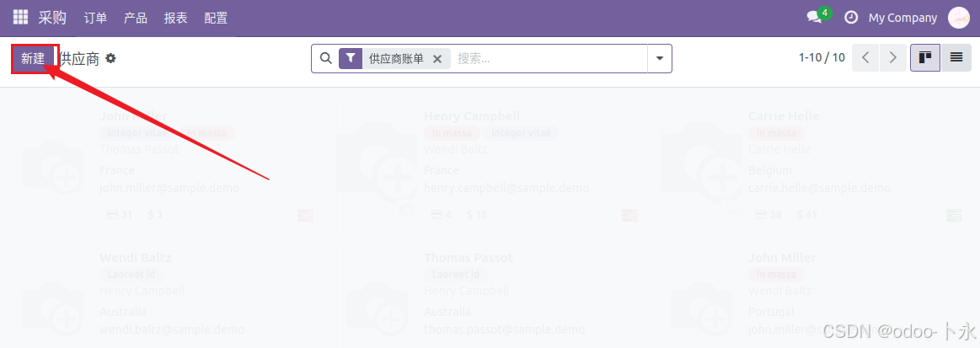Screen dimensions: 980x348
Task: Switch to kanban view
Action: [925, 58]
